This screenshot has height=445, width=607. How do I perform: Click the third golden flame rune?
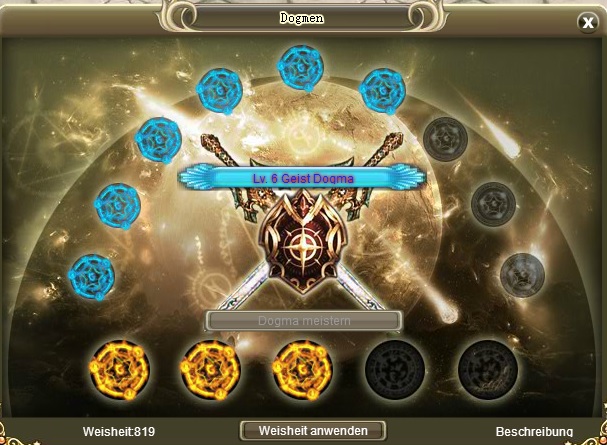coord(302,370)
